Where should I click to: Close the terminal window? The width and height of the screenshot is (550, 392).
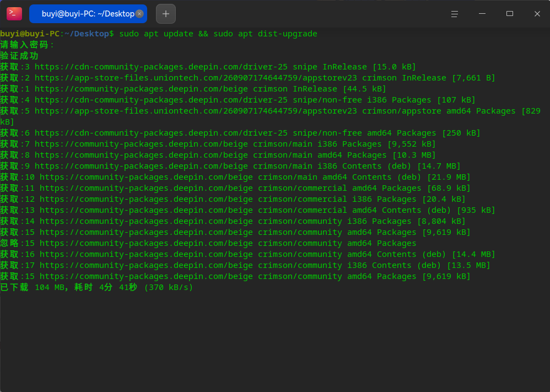tap(537, 14)
